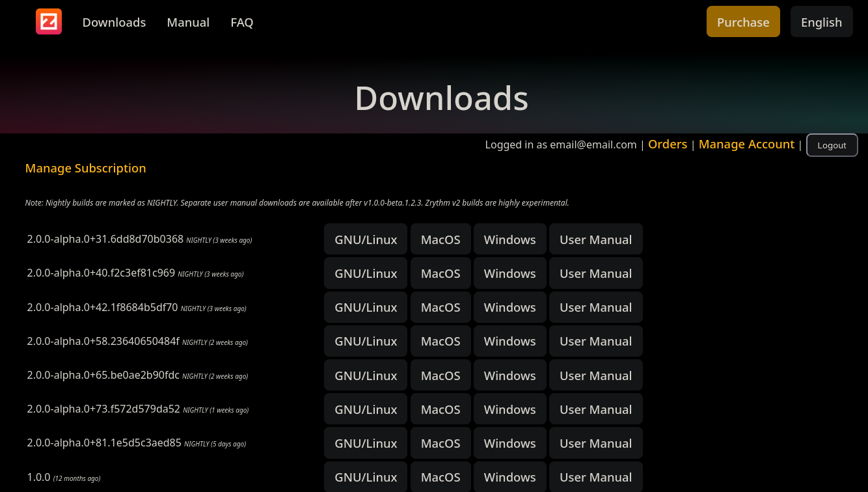Open the Downloads navigation menu item
The width and height of the screenshot is (868, 492).
click(x=114, y=22)
